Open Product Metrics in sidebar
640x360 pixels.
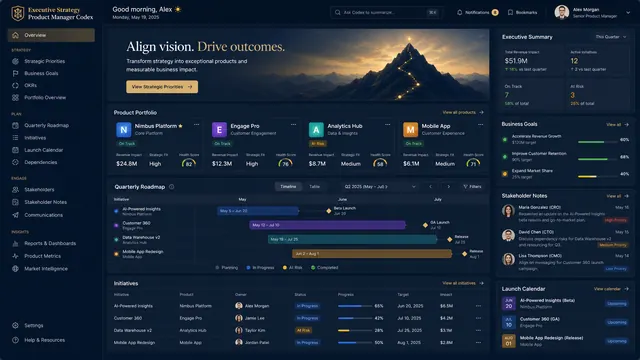point(42,256)
